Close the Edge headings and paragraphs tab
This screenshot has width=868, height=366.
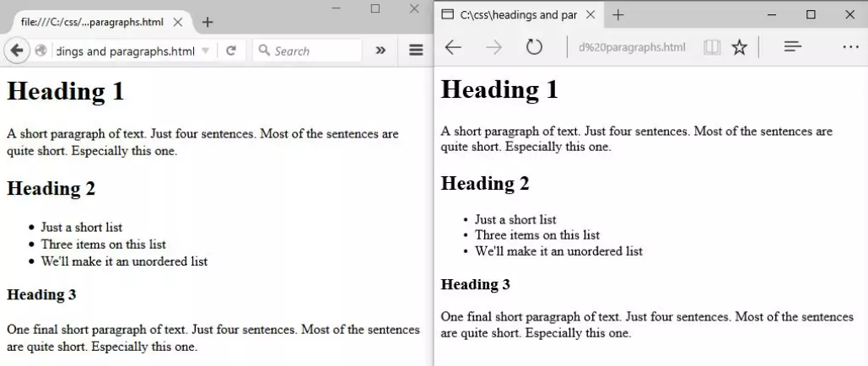590,15
